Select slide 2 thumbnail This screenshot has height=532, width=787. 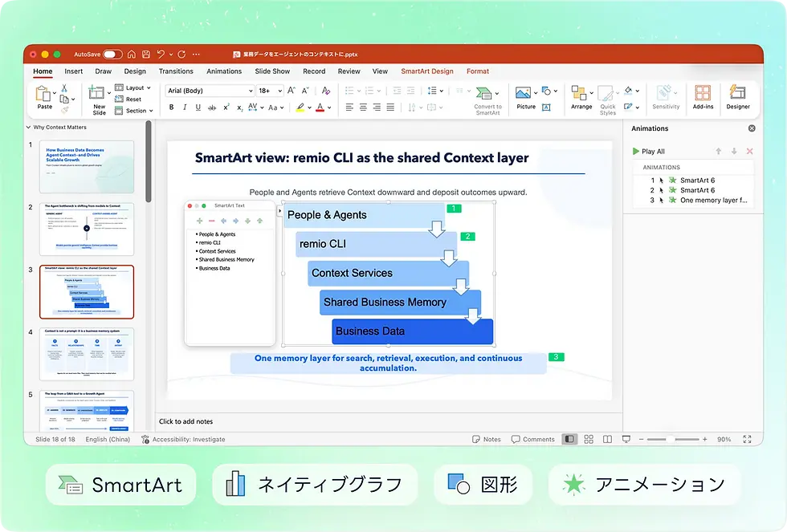pos(87,229)
